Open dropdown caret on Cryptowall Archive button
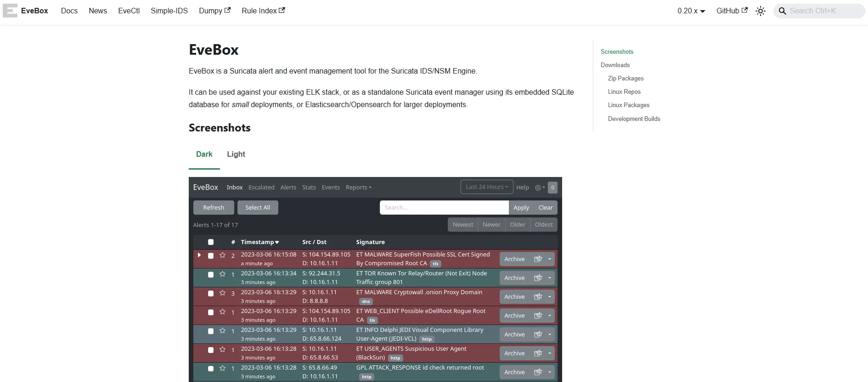 pos(550,296)
